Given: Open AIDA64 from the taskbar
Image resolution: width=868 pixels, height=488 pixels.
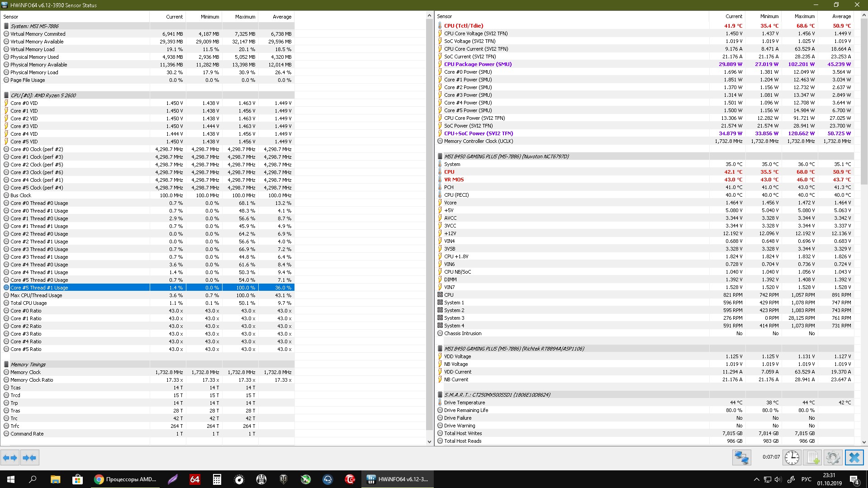Looking at the screenshot, I should [x=195, y=479].
